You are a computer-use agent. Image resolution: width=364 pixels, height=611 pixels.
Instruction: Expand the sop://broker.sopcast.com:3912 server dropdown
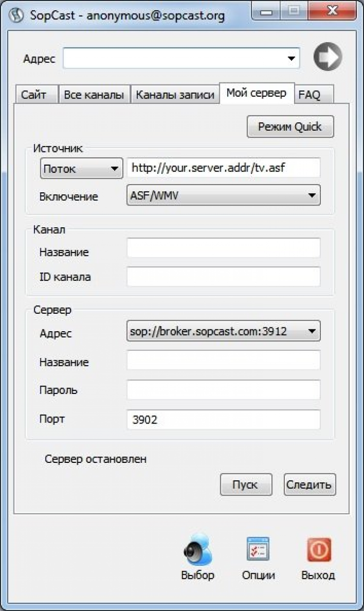[x=223, y=331]
